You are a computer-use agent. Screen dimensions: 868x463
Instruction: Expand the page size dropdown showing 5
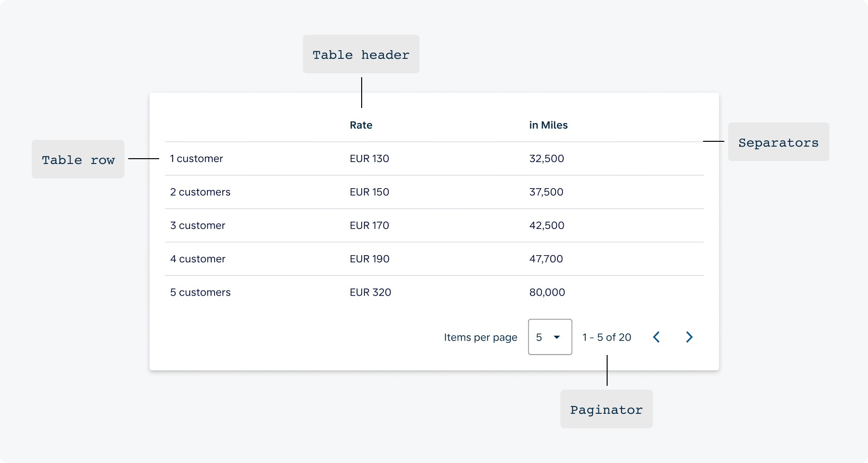[x=550, y=337]
